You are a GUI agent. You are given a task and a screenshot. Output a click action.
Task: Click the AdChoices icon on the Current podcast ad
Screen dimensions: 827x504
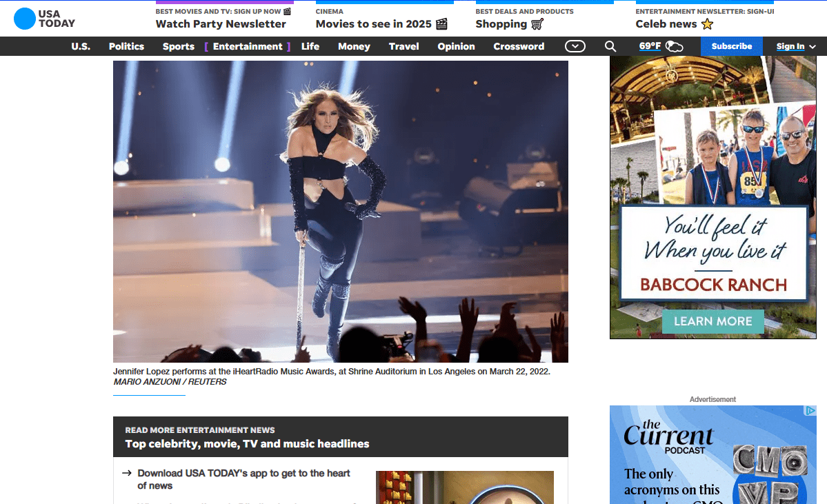810,411
